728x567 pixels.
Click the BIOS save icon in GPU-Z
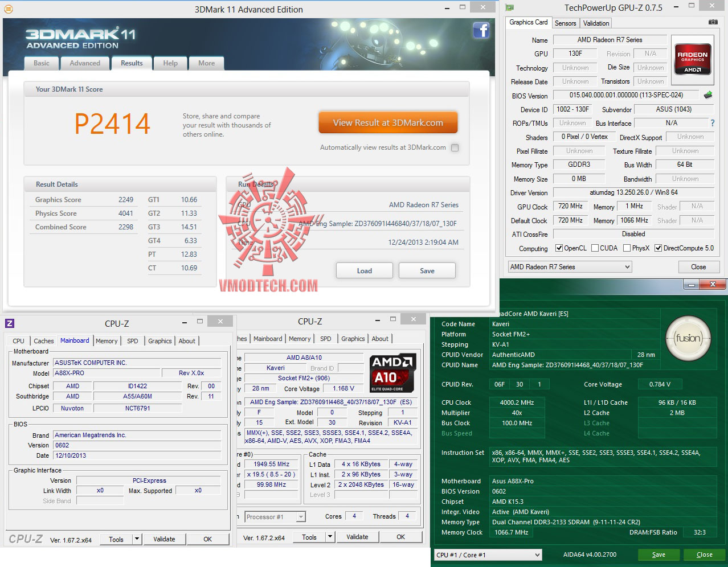click(x=708, y=95)
